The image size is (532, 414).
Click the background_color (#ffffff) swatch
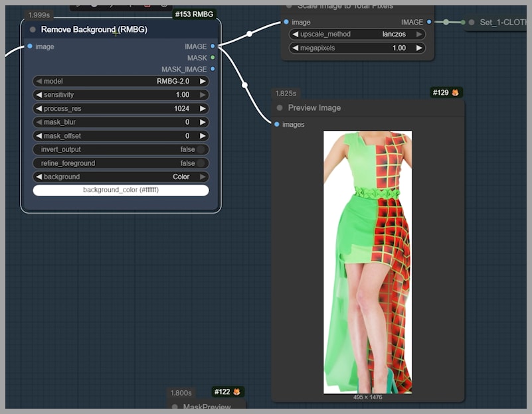[120, 190]
